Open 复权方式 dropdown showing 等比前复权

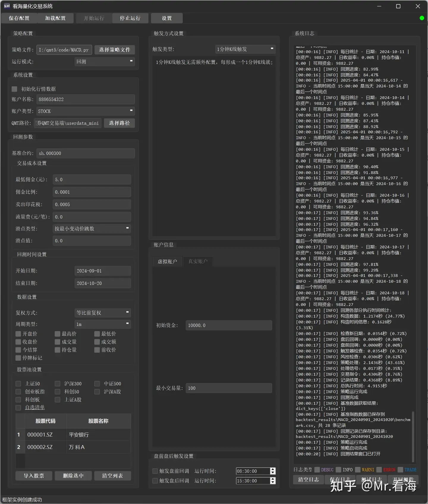coord(103,313)
